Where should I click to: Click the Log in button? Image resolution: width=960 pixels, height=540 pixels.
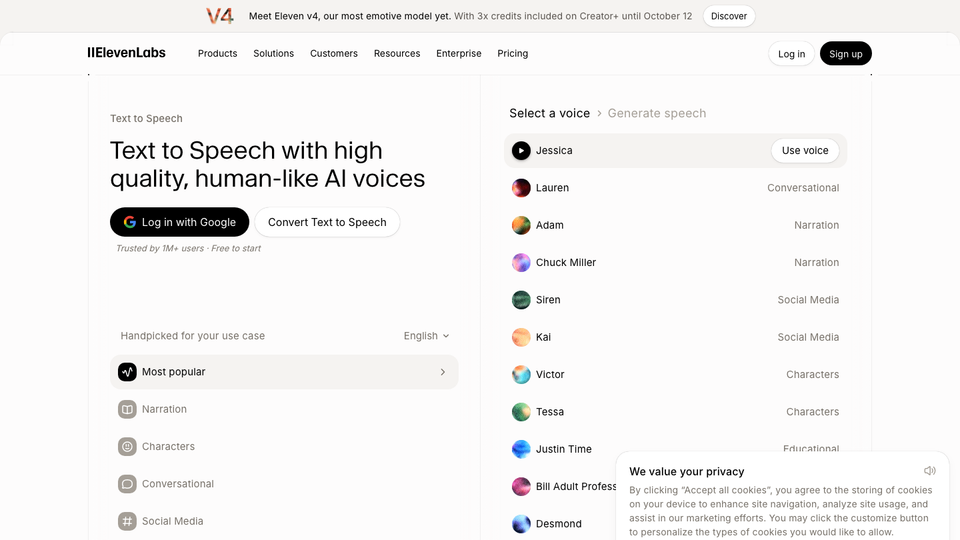click(791, 54)
